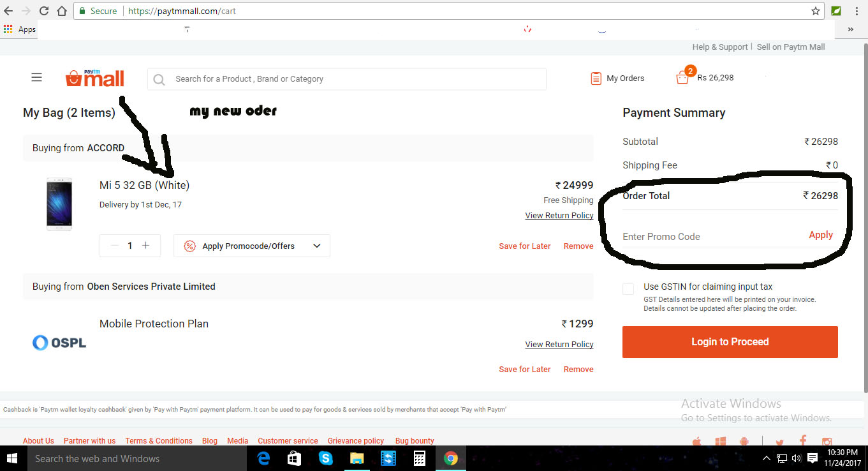Save Mi 5 for later
This screenshot has height=471, width=868.
[524, 246]
